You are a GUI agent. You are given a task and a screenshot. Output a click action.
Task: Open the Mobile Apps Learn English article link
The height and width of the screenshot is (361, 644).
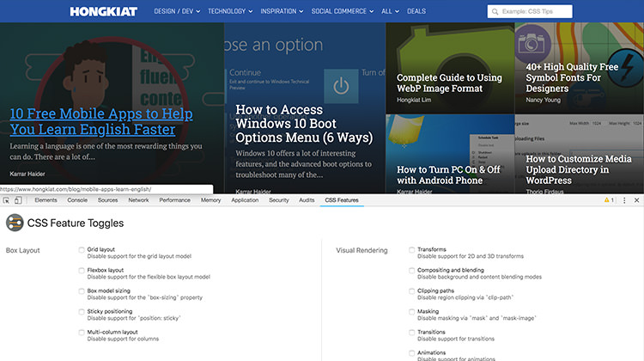[101, 122]
